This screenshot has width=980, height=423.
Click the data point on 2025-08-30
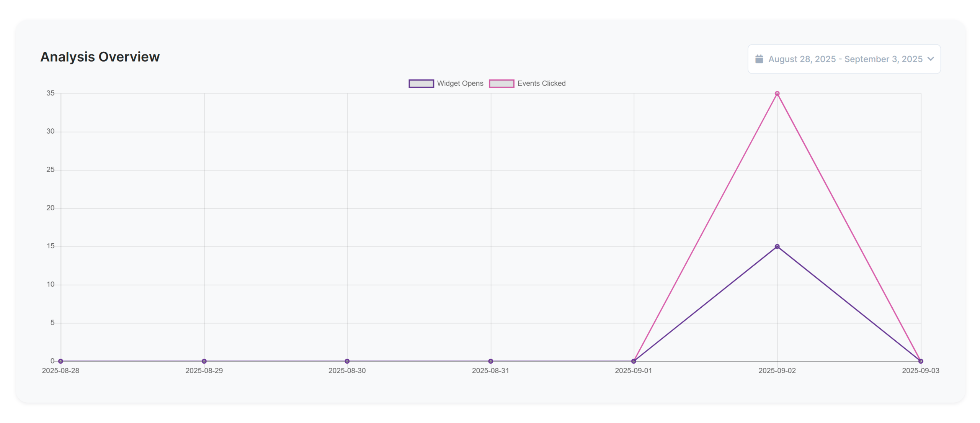[x=347, y=361]
